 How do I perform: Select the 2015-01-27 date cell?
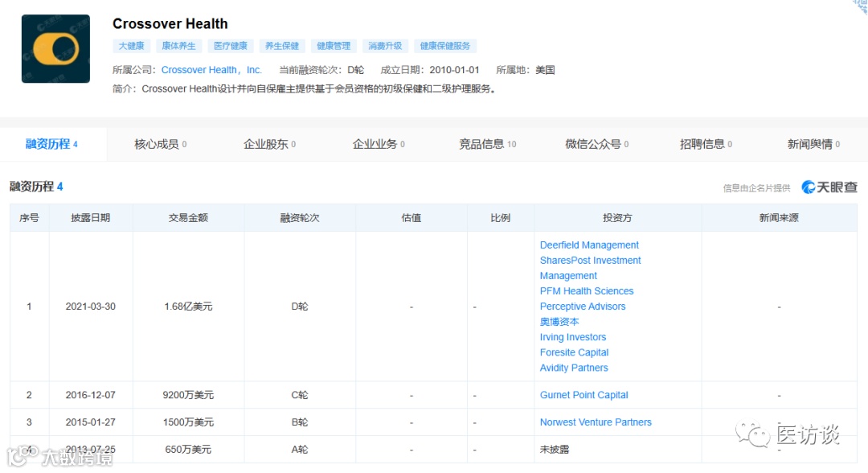click(91, 422)
